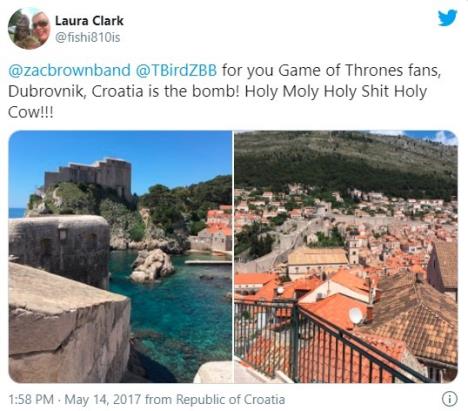This screenshot has height=411, width=468.
Task: Open Laura Clark's round profile avatar
Action: point(29,29)
